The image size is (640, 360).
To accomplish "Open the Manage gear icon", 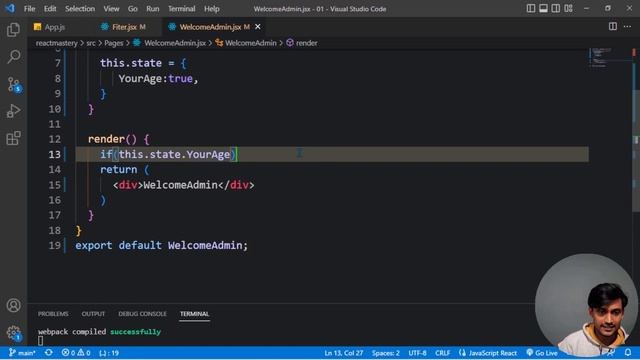I will click(x=13, y=333).
